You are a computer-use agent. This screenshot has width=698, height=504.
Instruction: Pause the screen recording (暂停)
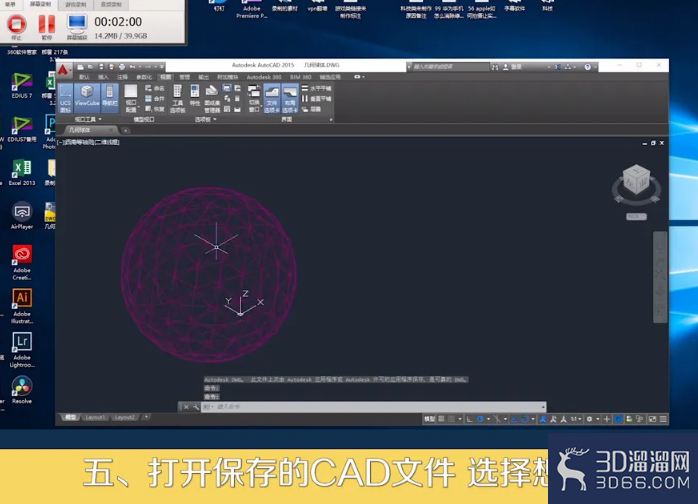tap(47, 27)
